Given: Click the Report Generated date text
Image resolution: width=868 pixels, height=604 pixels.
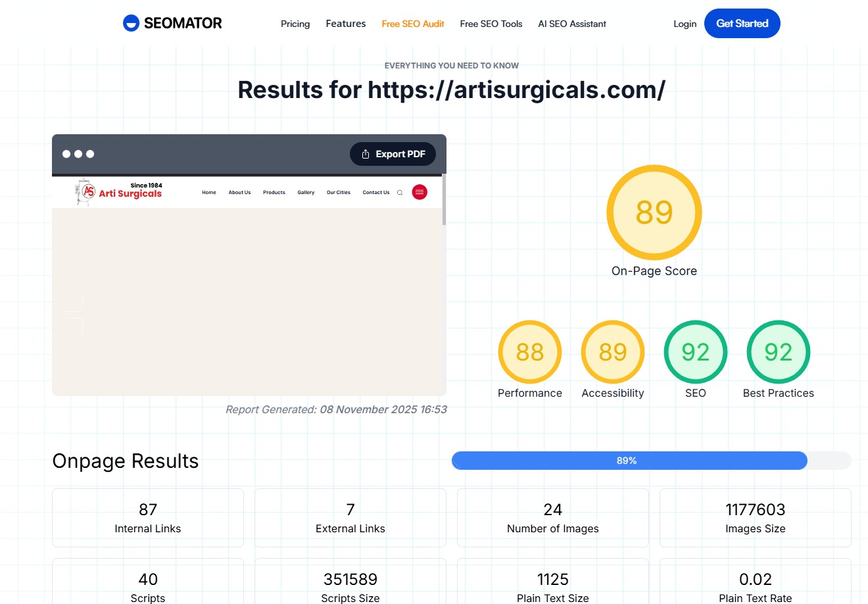Looking at the screenshot, I should click(x=336, y=409).
